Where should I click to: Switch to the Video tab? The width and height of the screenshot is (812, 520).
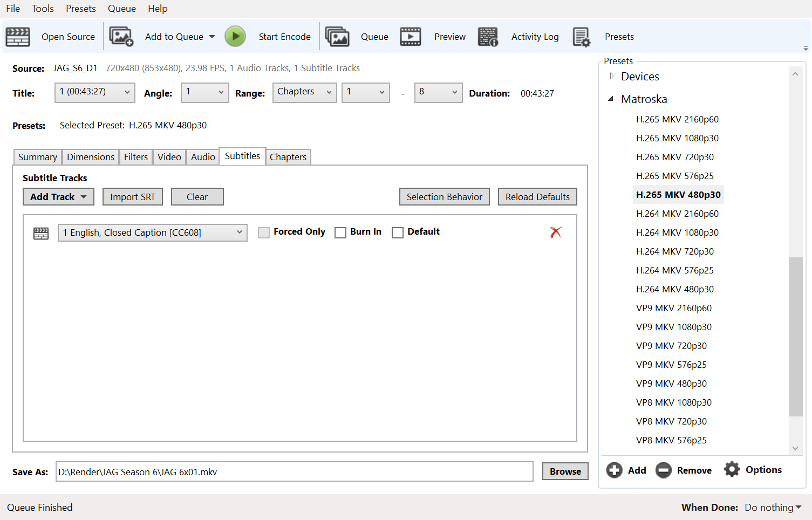click(169, 157)
